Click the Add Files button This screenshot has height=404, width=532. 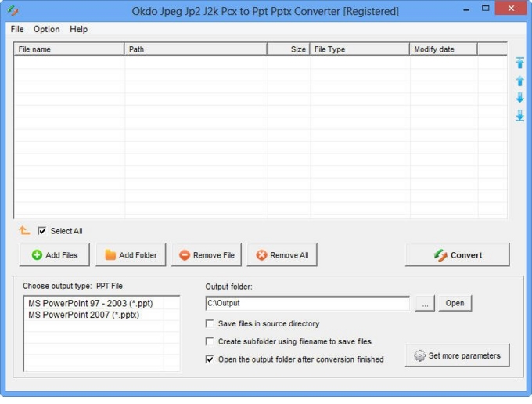[55, 255]
